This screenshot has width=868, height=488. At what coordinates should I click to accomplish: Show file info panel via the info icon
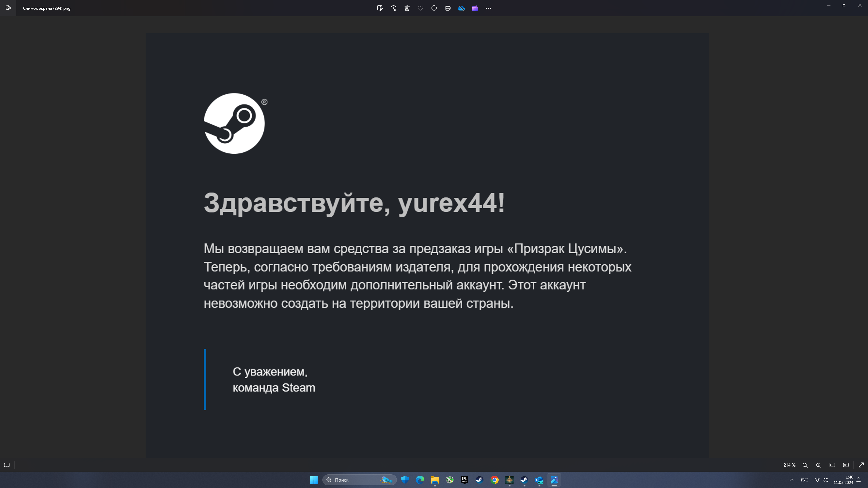(x=434, y=8)
